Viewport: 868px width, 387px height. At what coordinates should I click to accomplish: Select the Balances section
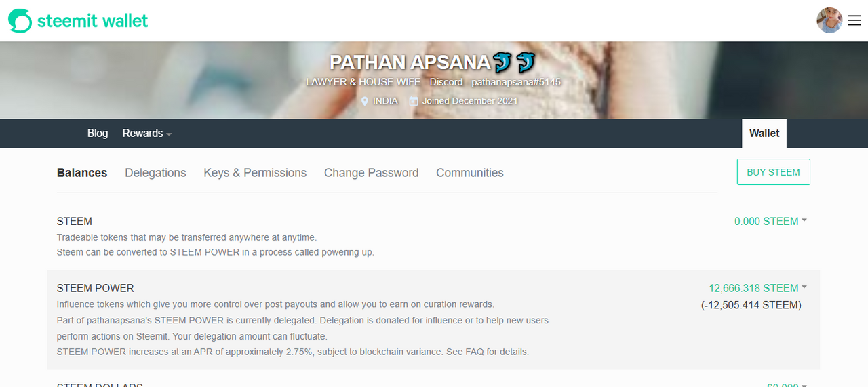[x=82, y=173]
